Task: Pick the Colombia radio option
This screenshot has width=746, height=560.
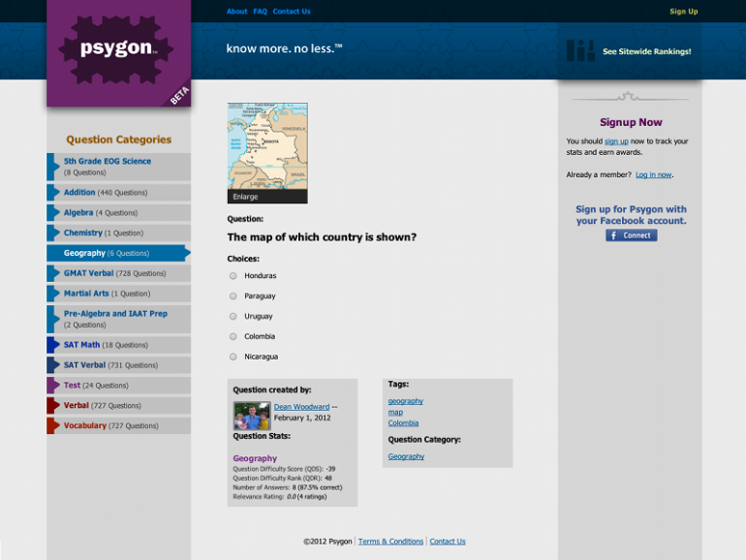Action: click(x=233, y=336)
